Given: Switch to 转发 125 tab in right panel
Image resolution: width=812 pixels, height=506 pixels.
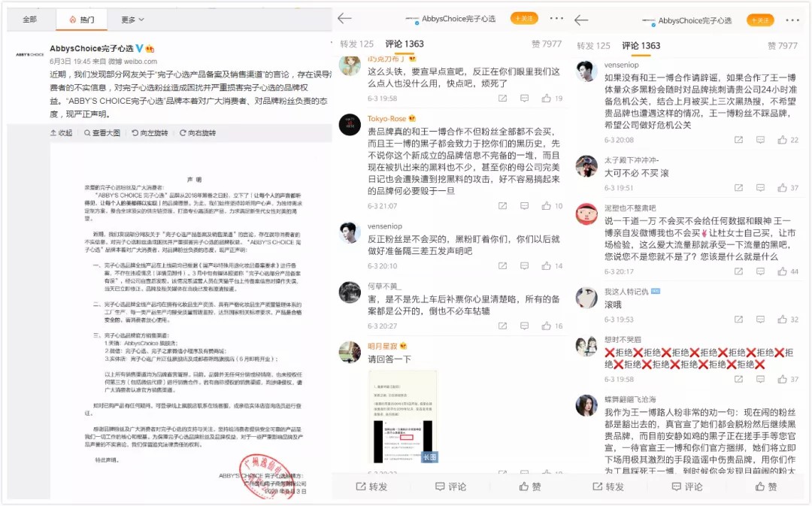Looking at the screenshot, I should 593,46.
